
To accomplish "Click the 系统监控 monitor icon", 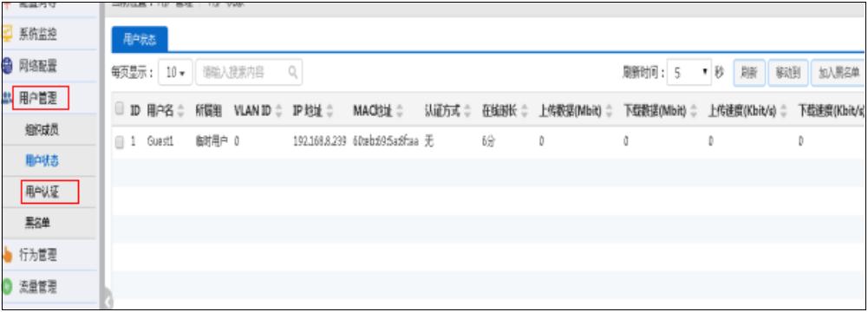I will [7, 35].
